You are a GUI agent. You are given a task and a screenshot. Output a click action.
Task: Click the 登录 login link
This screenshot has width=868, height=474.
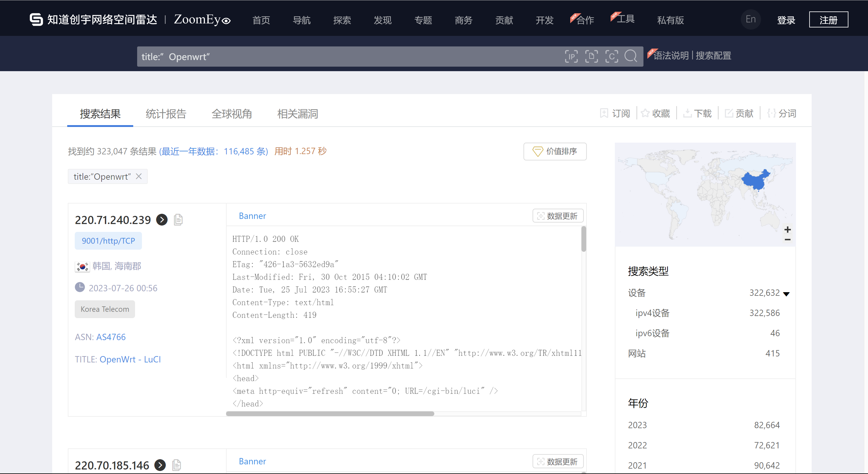coord(786,20)
